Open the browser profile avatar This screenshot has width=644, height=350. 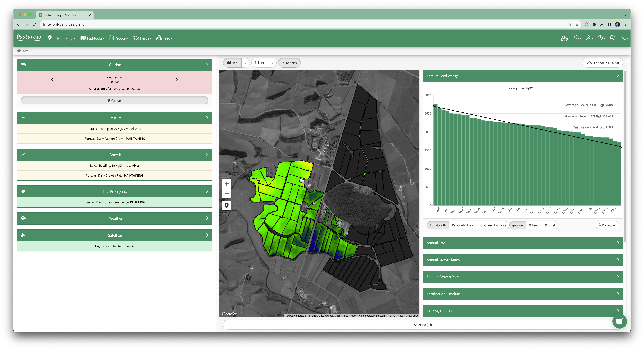click(x=617, y=24)
